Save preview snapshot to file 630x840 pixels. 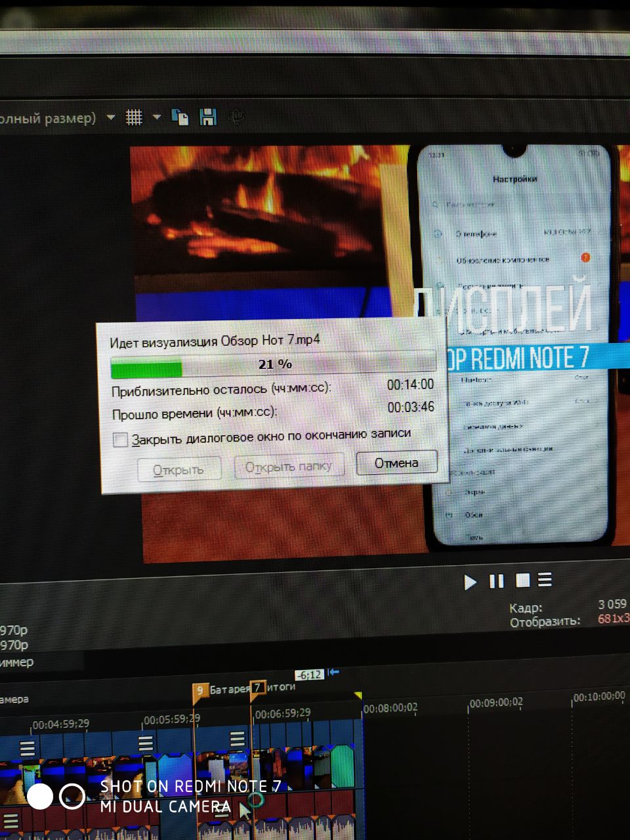(x=208, y=117)
